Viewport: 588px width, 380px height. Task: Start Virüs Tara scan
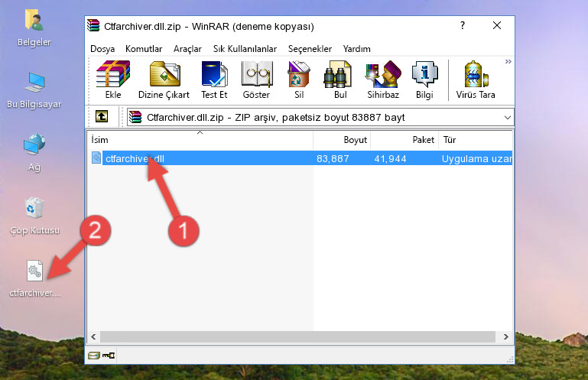click(x=476, y=80)
